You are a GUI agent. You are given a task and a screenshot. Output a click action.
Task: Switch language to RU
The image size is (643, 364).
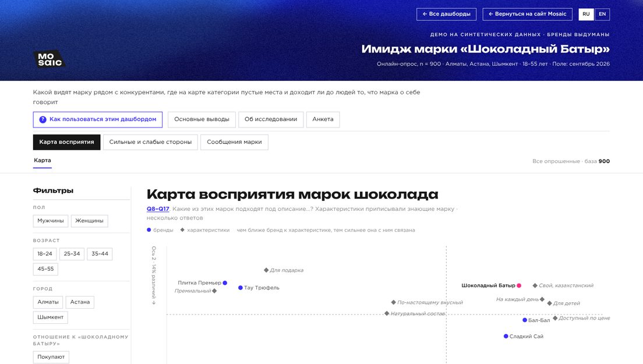pyautogui.click(x=586, y=15)
